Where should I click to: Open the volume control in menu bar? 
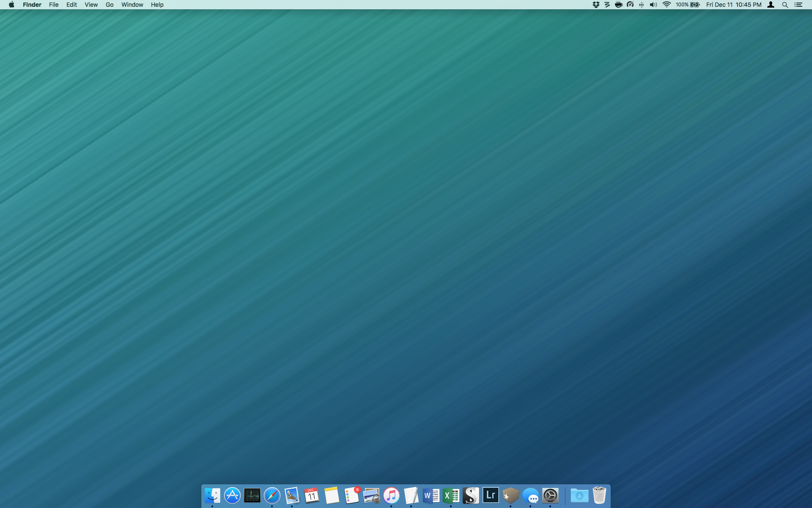tap(653, 5)
